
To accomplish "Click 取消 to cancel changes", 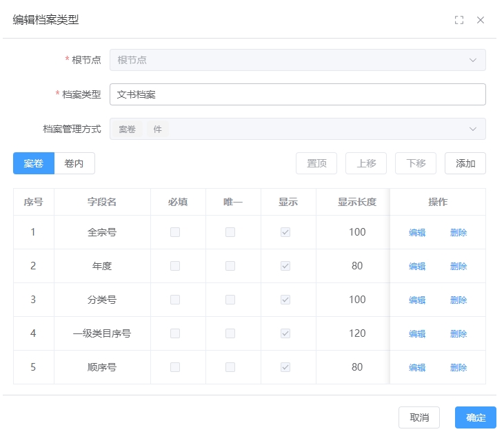I will (419, 417).
